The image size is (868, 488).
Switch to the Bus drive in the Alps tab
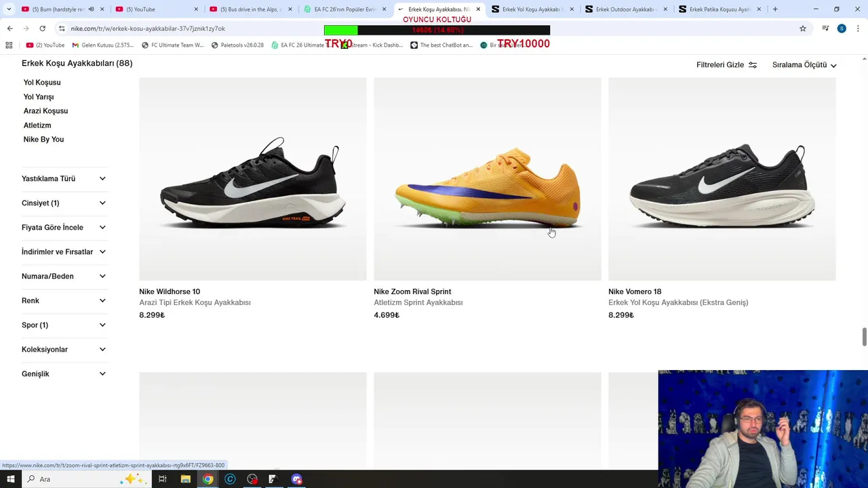pos(250,9)
